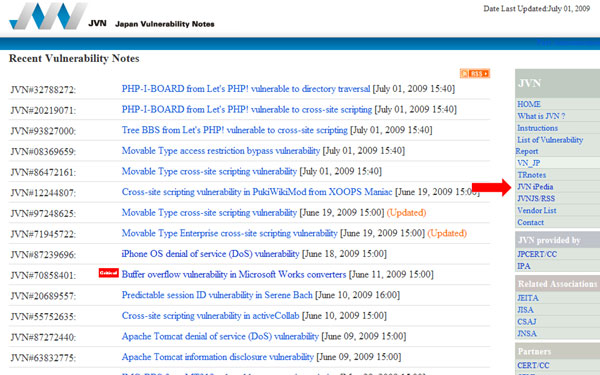
Task: Open Microsoft Works converters buffer overflow note
Action: coord(234,275)
